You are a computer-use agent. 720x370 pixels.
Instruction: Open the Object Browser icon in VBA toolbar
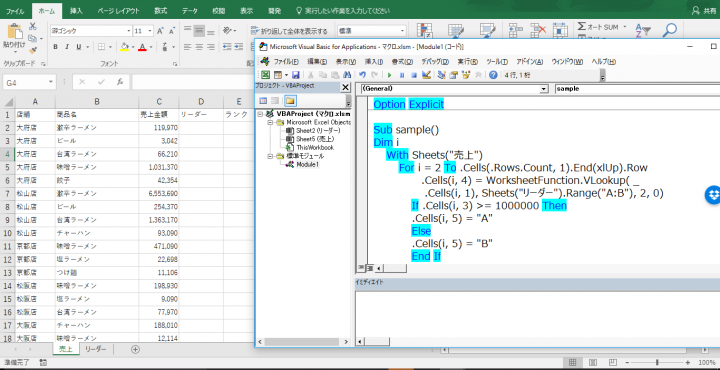(466, 75)
